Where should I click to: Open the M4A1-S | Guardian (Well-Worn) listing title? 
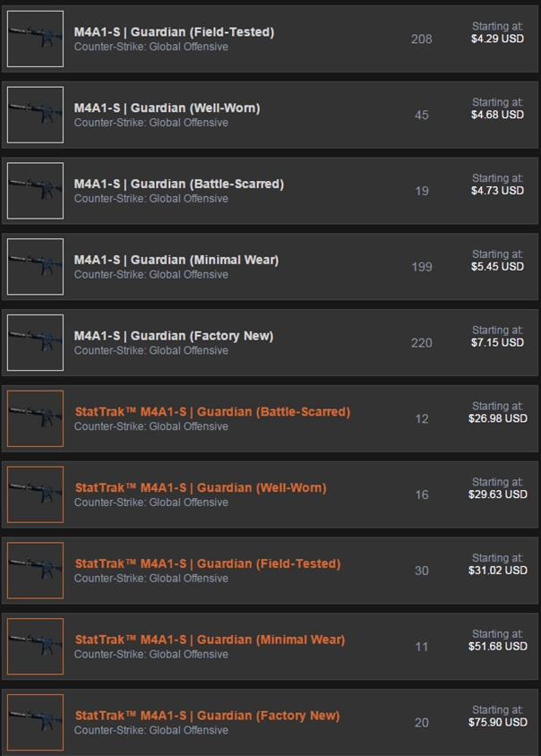[x=167, y=108]
